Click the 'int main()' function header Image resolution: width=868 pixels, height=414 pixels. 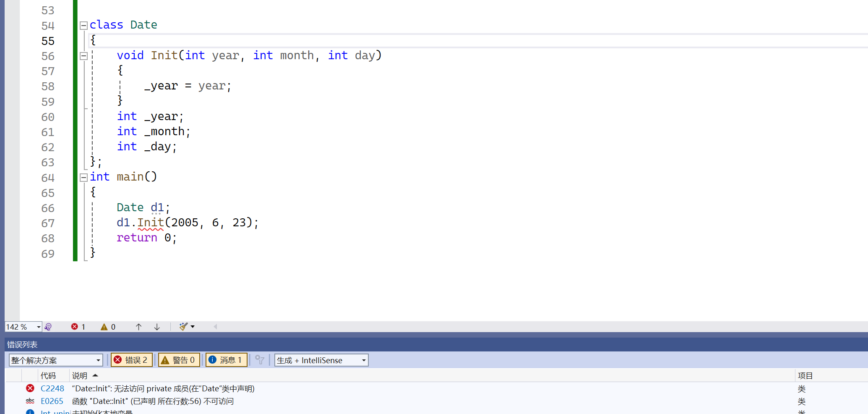click(x=123, y=177)
